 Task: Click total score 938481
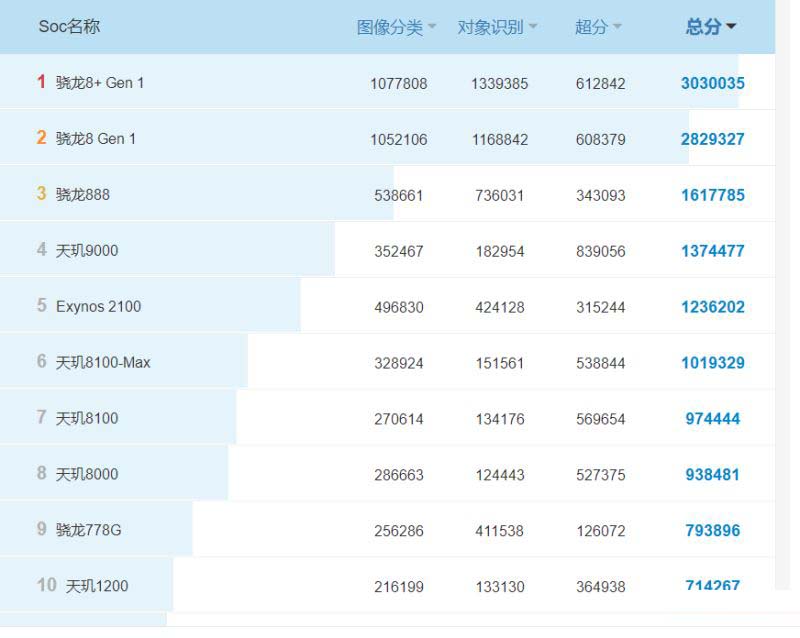pos(713,475)
